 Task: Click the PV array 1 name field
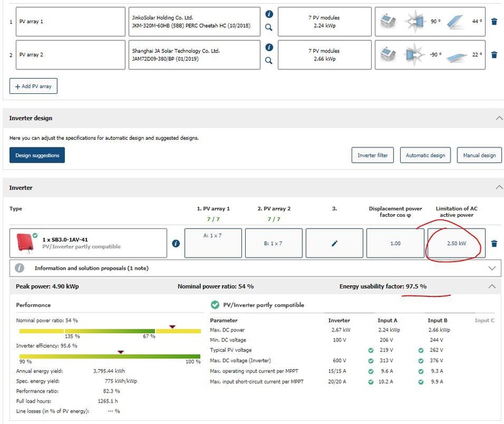click(71, 21)
